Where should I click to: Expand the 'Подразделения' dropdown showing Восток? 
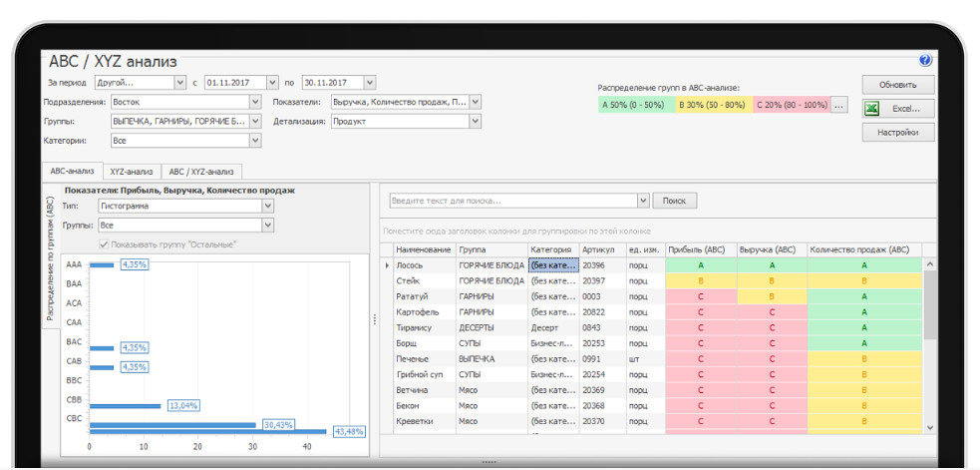[255, 102]
